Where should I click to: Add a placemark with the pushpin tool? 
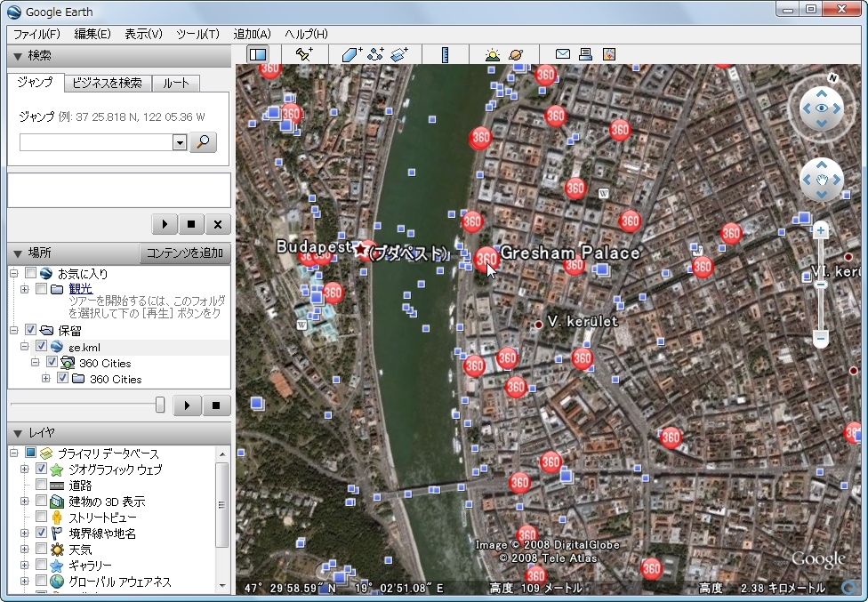[x=304, y=54]
